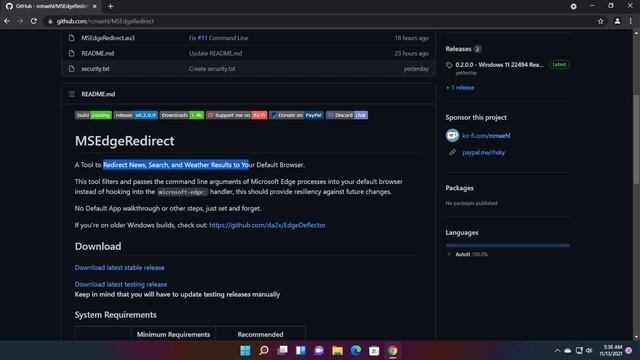Open the Chrome profile icon
Image resolution: width=640 pixels, height=360 pixels.
[x=617, y=21]
